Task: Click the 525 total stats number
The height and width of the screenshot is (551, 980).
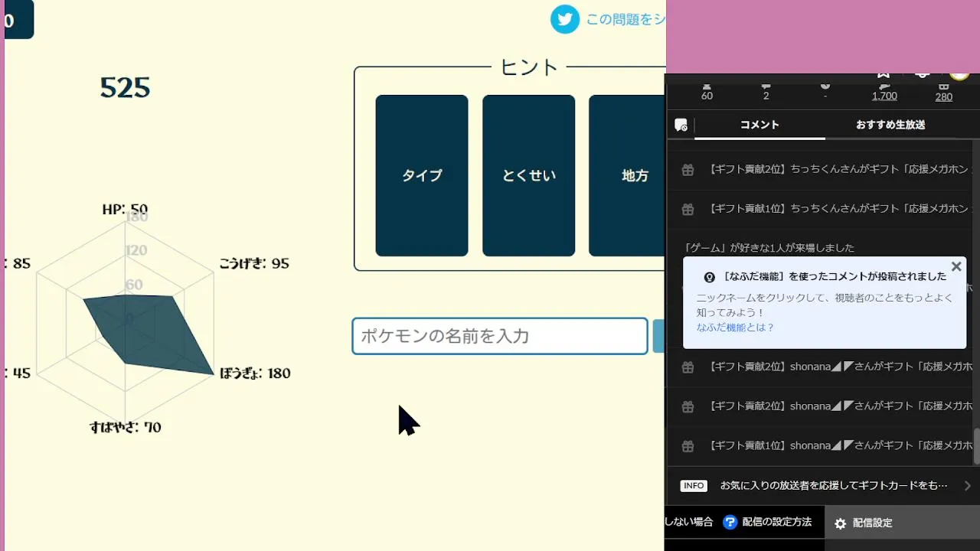Action: coord(125,88)
